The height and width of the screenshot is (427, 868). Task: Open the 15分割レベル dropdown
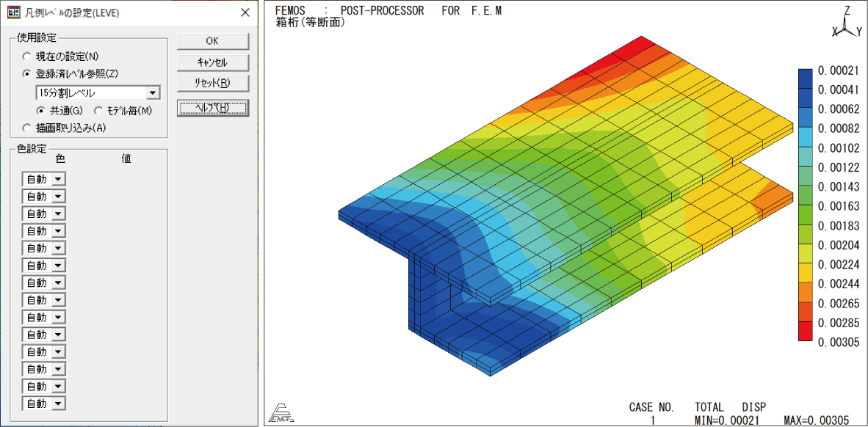tap(153, 92)
